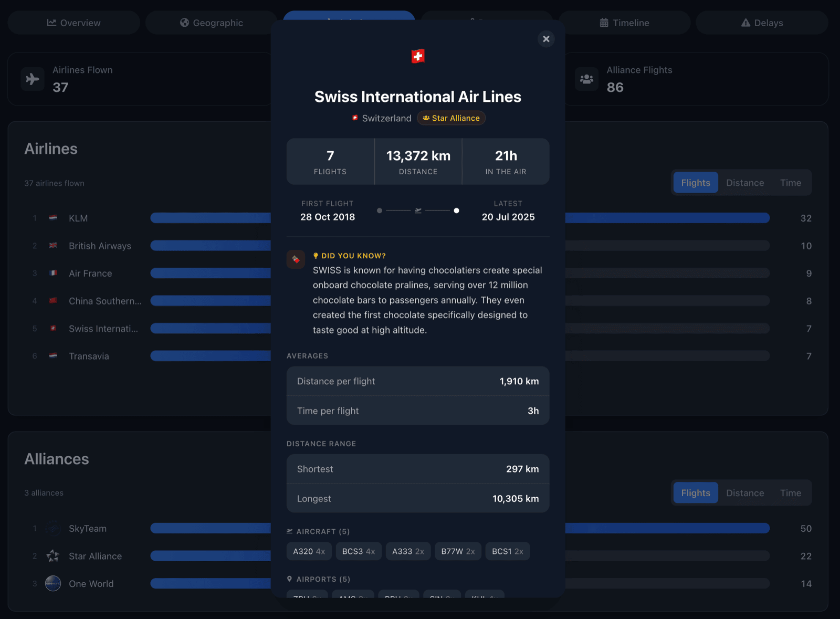Click the One World logo

(x=53, y=583)
